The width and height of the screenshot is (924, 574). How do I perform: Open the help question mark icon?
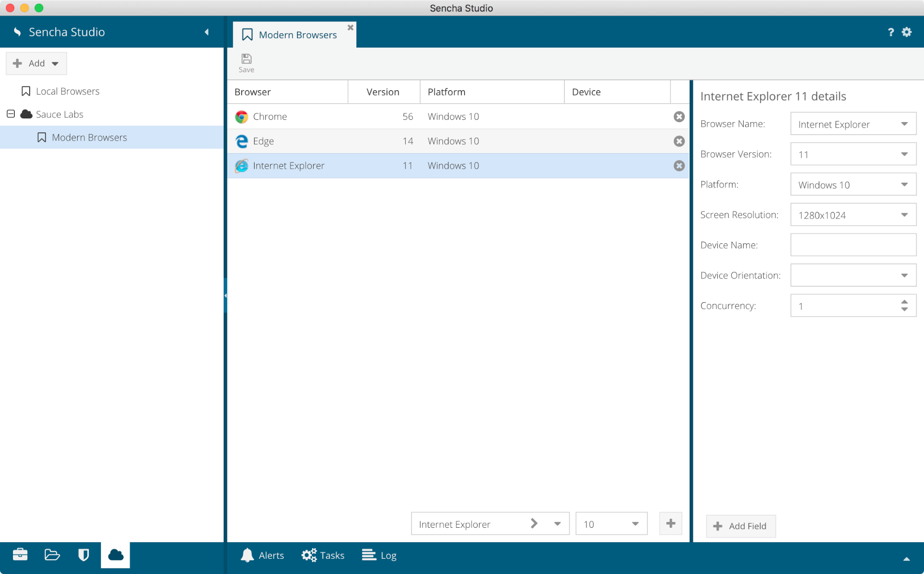click(x=891, y=32)
